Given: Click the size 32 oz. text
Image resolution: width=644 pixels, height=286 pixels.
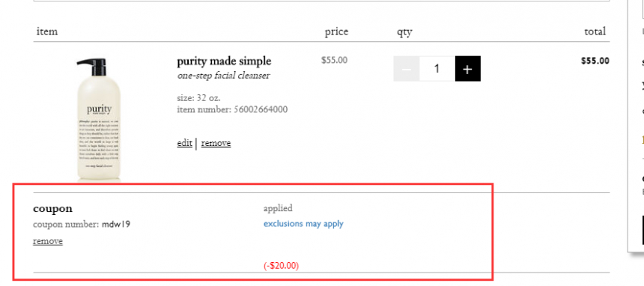Looking at the screenshot, I should pos(198,98).
